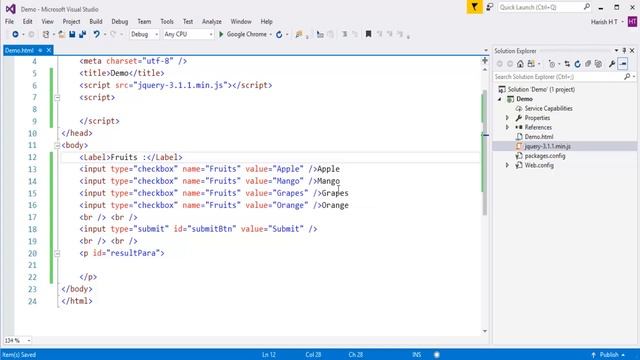The height and width of the screenshot is (360, 640).
Task: Click the Undo arrow icon
Action: (x=96, y=35)
